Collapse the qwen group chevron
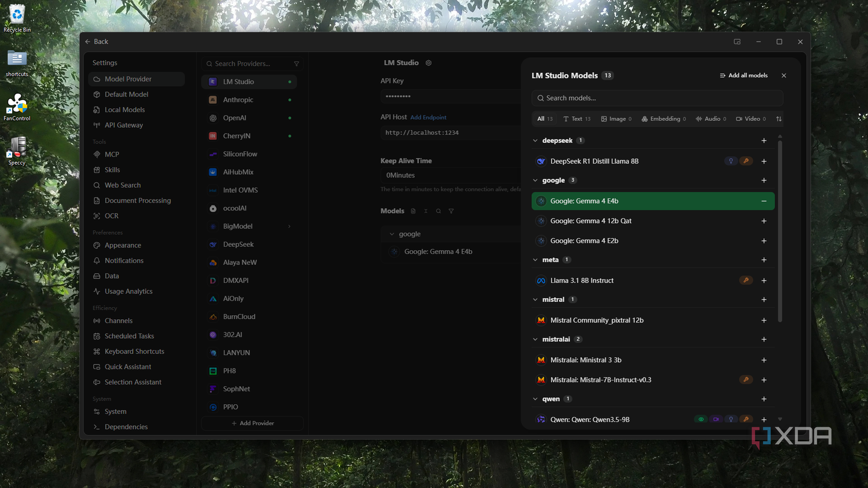 coord(535,399)
